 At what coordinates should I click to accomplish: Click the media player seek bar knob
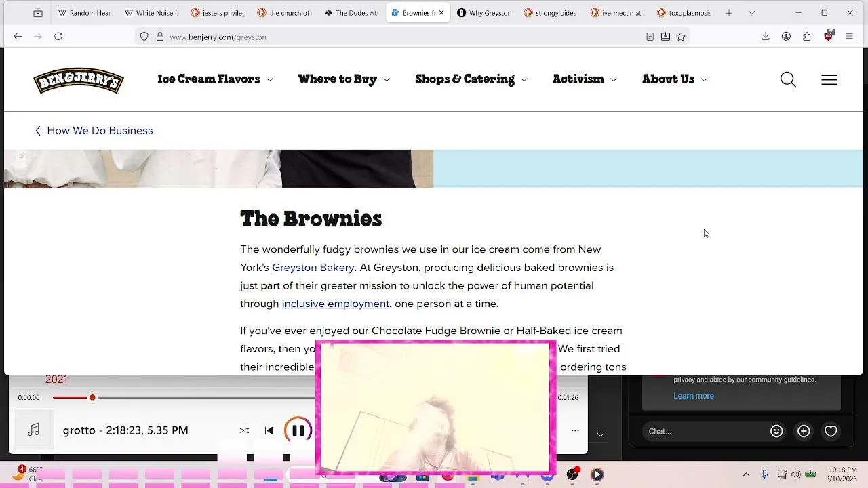click(x=92, y=397)
